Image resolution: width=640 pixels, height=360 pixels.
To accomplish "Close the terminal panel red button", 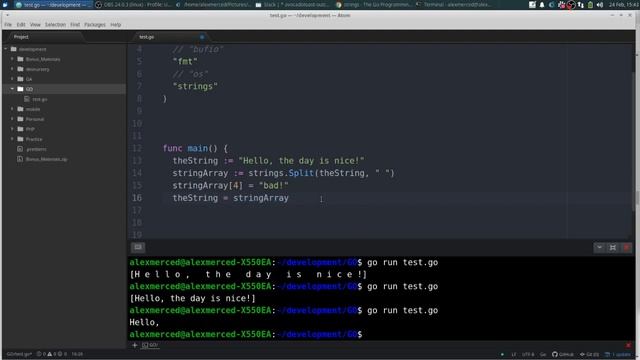I will [x=626, y=247].
